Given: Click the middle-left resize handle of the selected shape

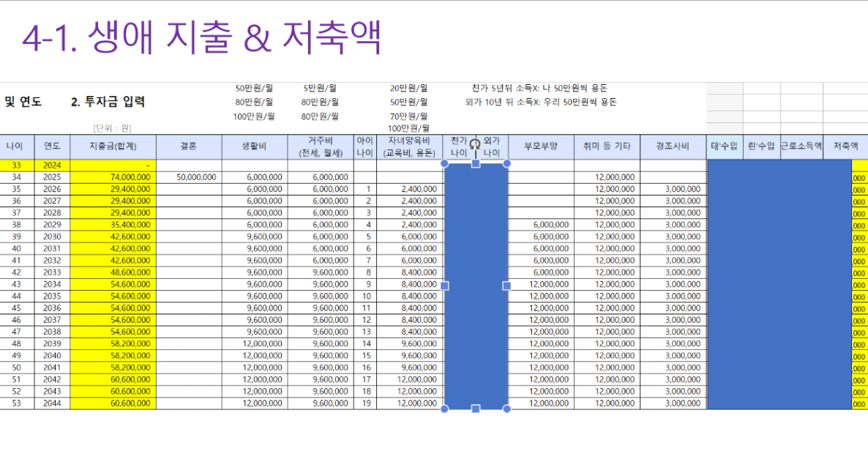Looking at the screenshot, I should [x=444, y=286].
